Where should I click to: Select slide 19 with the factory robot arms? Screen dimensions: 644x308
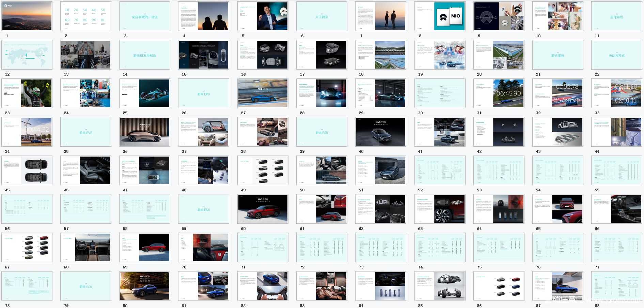[440, 55]
